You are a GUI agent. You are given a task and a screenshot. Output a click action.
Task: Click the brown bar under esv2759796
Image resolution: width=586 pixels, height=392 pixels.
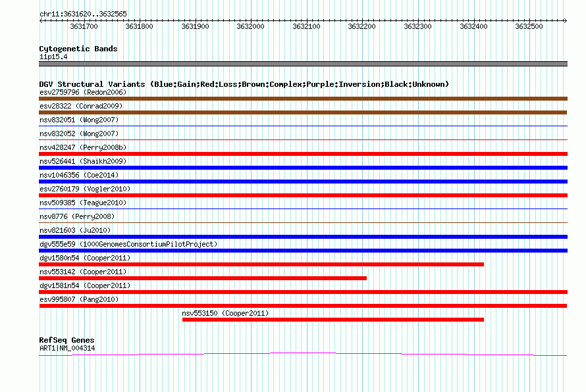pyautogui.click(x=303, y=99)
